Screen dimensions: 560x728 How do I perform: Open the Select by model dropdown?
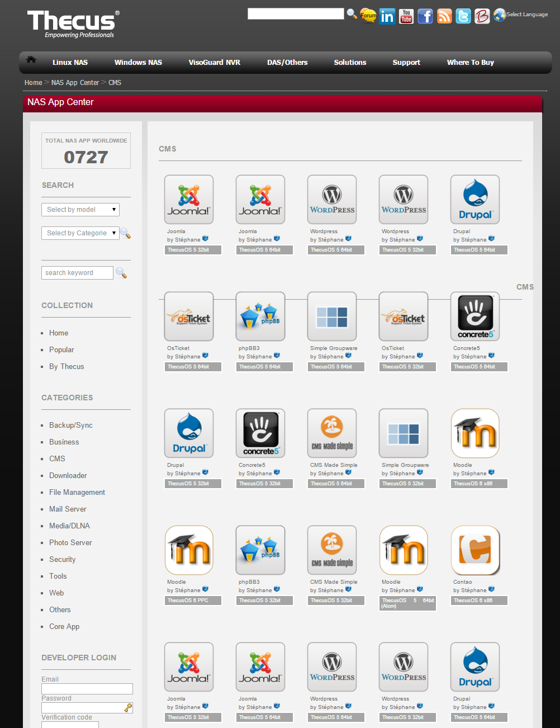point(80,210)
